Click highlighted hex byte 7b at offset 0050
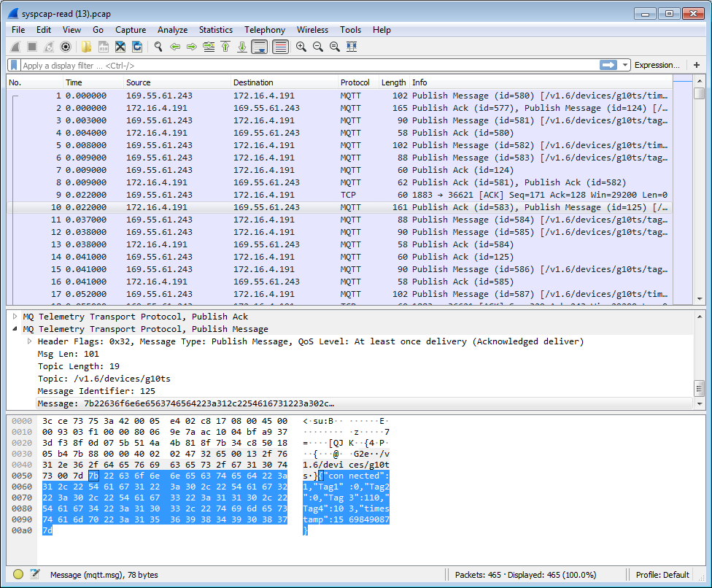The height and width of the screenshot is (588, 712). click(93, 476)
